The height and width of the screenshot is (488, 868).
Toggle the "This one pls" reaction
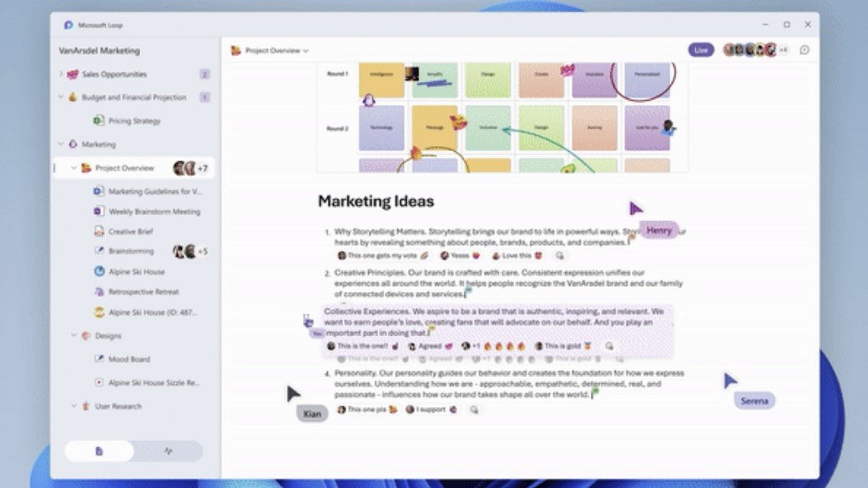tap(367, 410)
